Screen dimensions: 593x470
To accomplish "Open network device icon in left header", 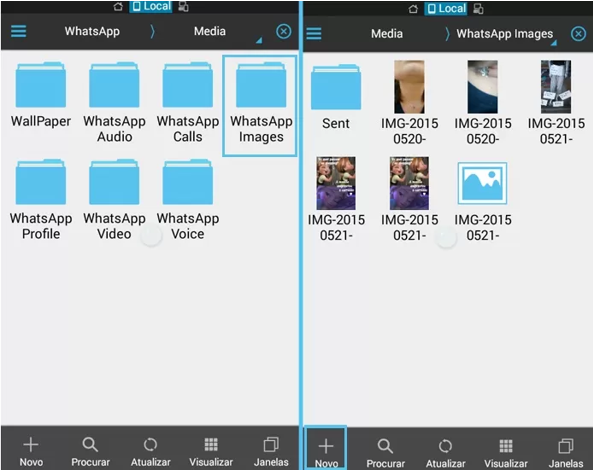I will click(183, 6).
